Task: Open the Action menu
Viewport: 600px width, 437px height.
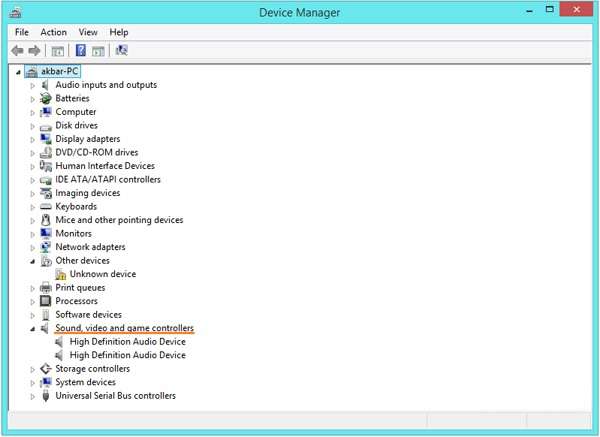Action: (54, 33)
